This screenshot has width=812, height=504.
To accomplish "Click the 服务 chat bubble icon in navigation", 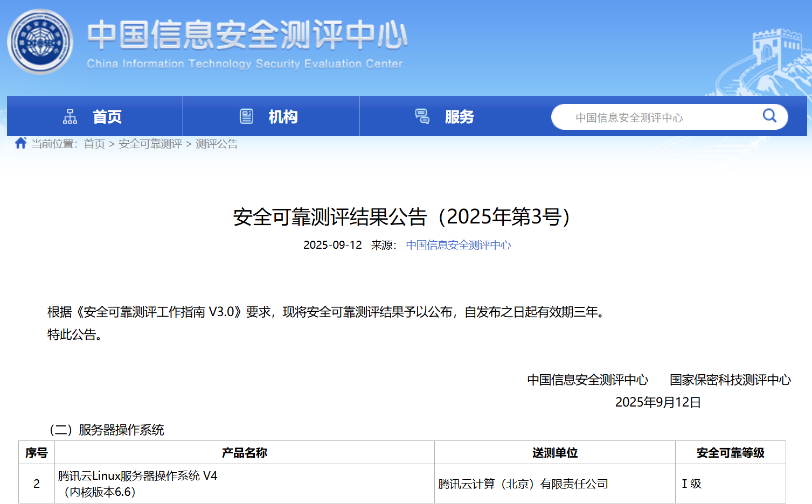I will [422, 116].
